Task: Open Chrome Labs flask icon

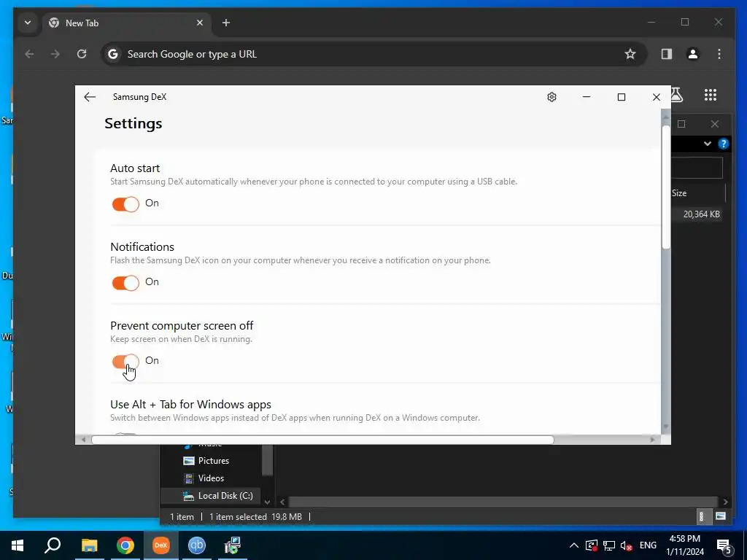Action: pyautogui.click(x=677, y=95)
